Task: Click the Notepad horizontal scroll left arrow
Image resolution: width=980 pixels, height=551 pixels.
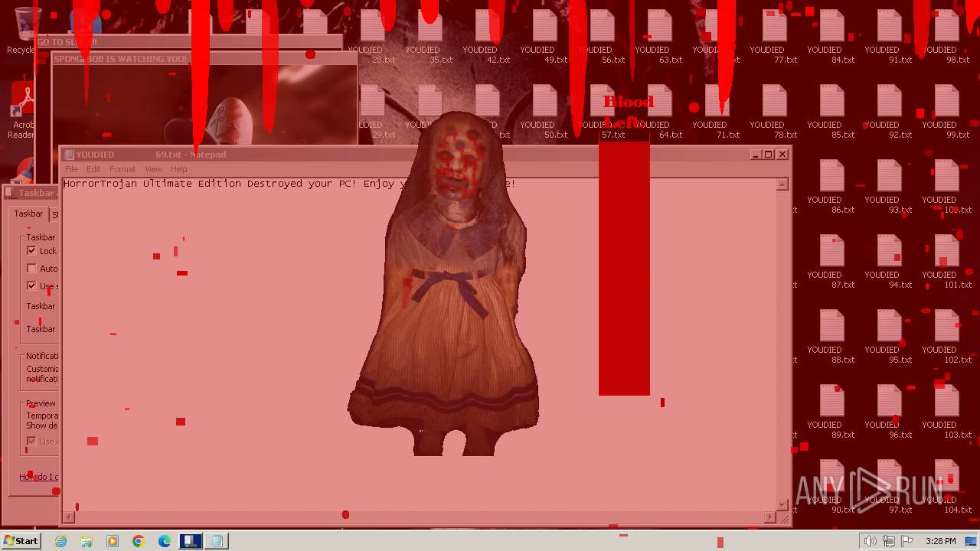Action: (x=68, y=517)
